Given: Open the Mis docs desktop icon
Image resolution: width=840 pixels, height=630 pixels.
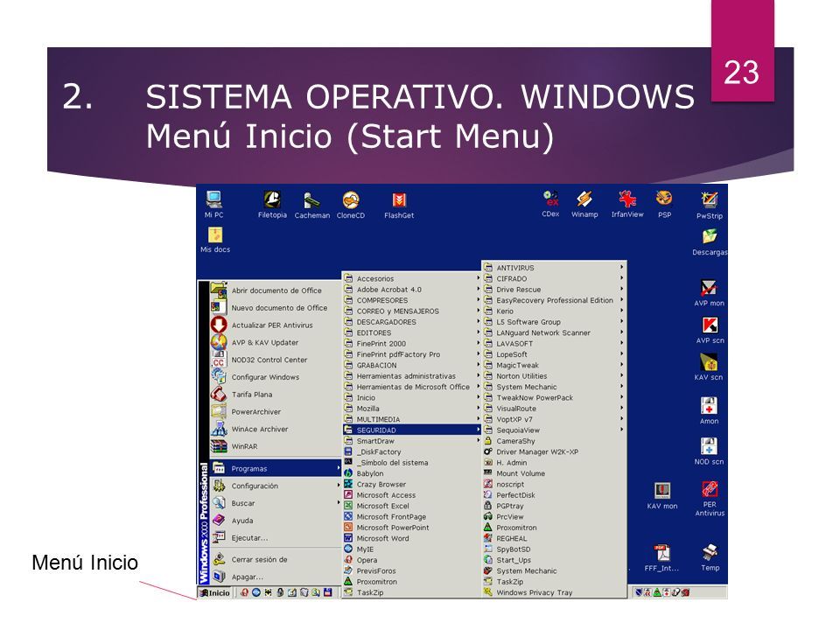Looking at the screenshot, I should point(215,240).
